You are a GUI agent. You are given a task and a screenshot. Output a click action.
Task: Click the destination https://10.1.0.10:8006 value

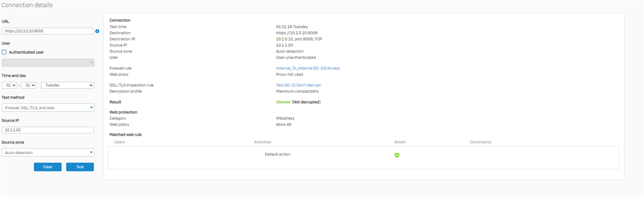(297, 33)
